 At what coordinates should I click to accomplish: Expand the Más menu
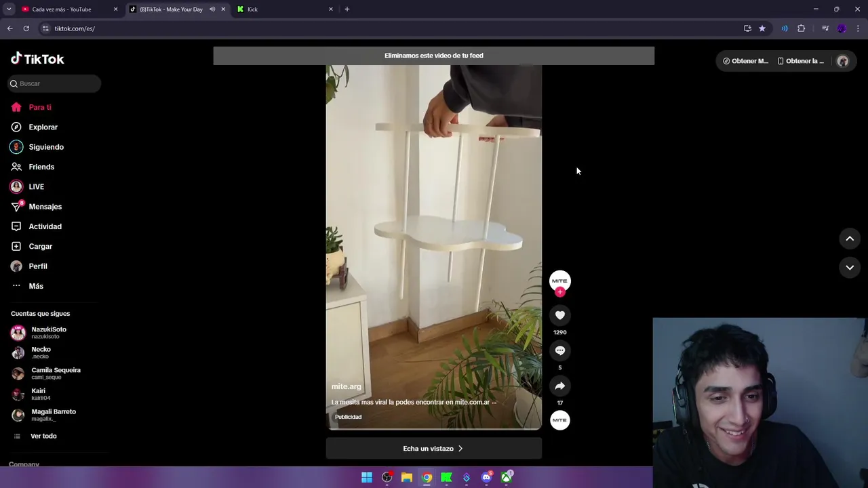(36, 286)
